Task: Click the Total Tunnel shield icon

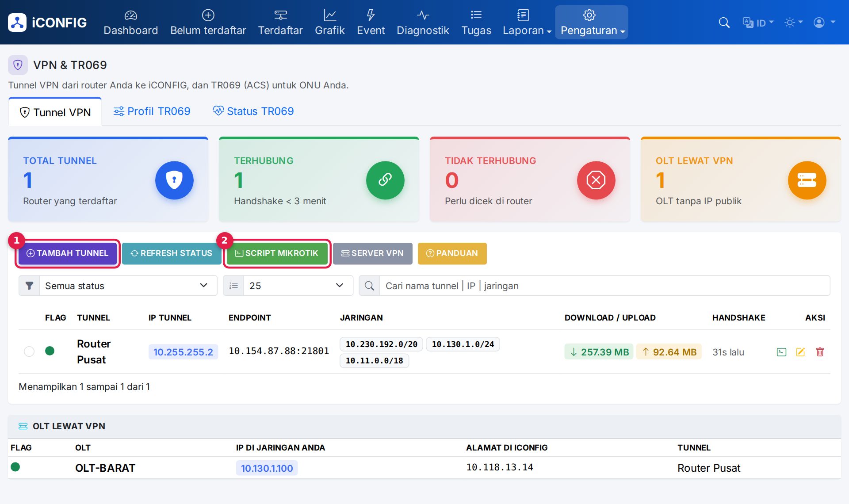Action: [174, 180]
